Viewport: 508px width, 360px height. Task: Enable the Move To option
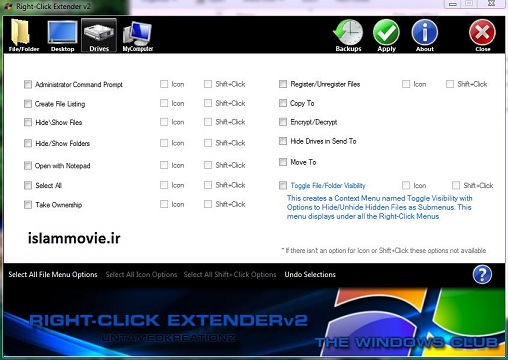283,162
